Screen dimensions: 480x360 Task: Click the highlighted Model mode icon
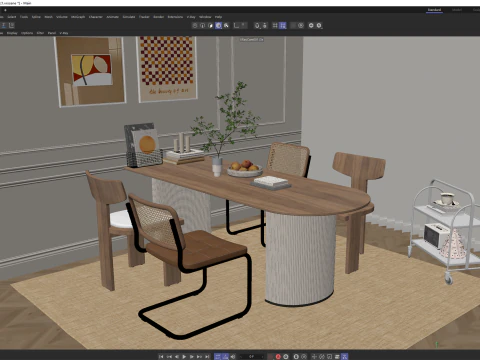pos(218,25)
